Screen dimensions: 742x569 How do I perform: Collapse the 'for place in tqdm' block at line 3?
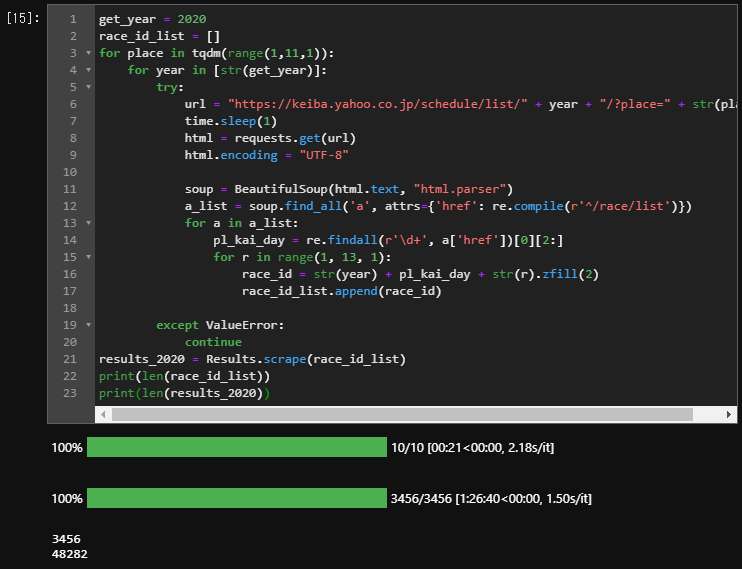point(88,53)
